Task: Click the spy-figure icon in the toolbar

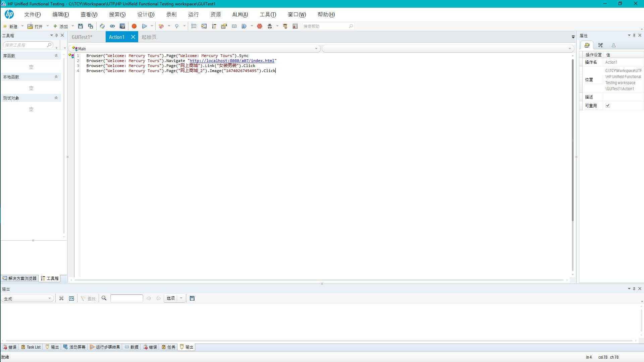Action: [x=270, y=26]
